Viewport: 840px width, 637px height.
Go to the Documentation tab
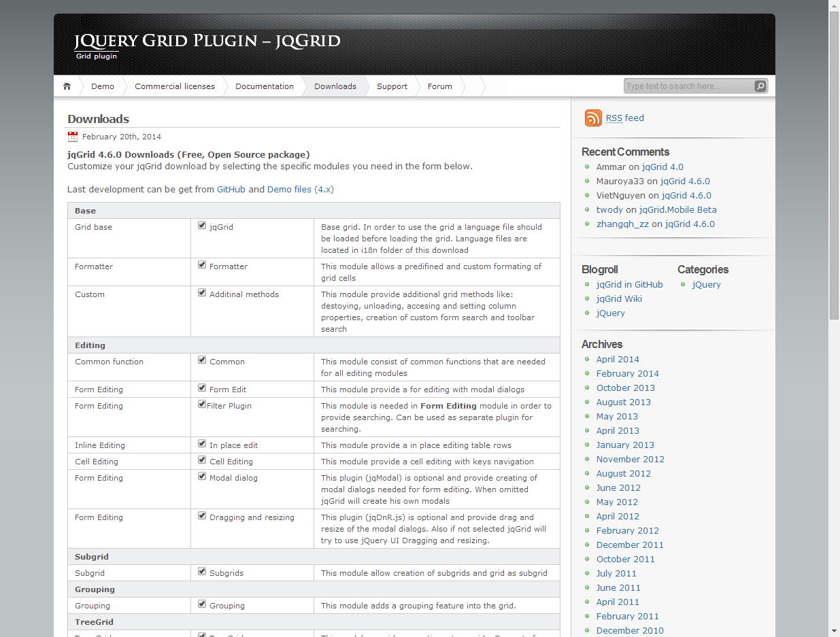pos(265,86)
